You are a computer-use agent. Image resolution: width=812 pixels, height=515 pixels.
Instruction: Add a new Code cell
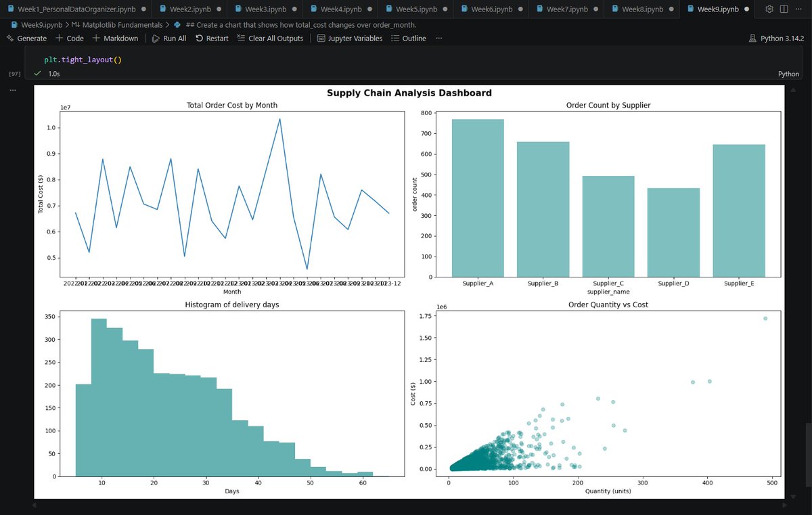70,39
